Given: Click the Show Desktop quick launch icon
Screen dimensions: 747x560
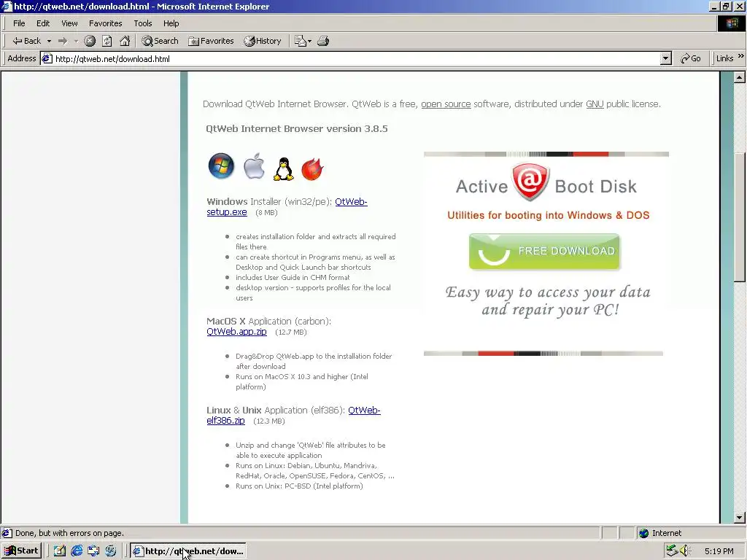Looking at the screenshot, I should point(60,551).
